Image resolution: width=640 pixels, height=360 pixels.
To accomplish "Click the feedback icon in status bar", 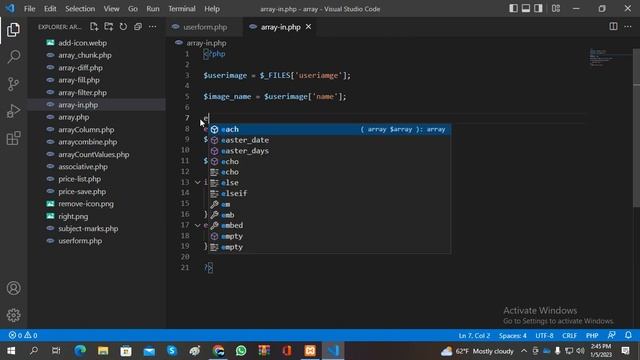I will tap(611, 335).
